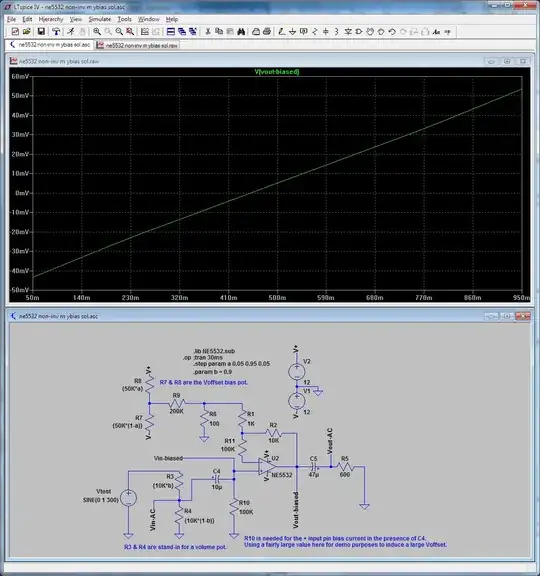Select the Ground symbol tool
The width and height of the screenshot is (540, 576).
coord(293,32)
